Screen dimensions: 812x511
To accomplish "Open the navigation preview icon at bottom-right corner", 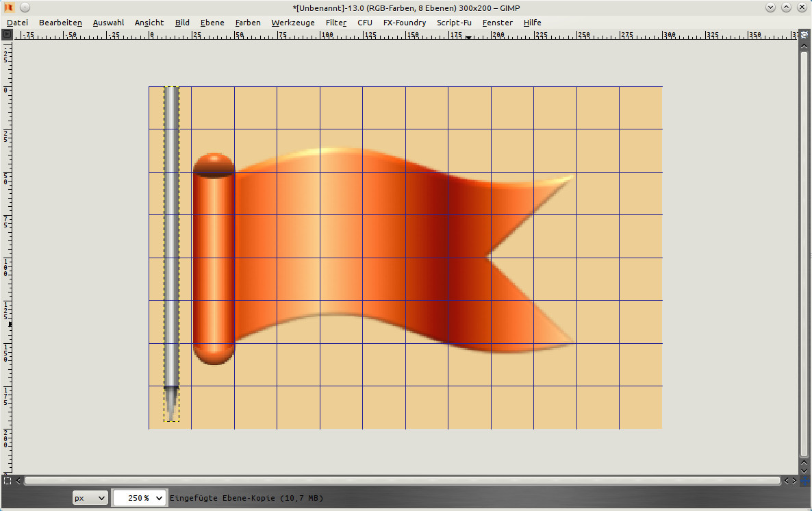I will click(x=804, y=480).
